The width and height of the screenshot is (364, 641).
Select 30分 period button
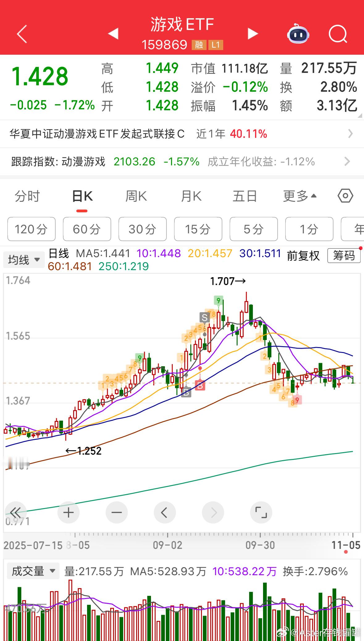(x=143, y=229)
